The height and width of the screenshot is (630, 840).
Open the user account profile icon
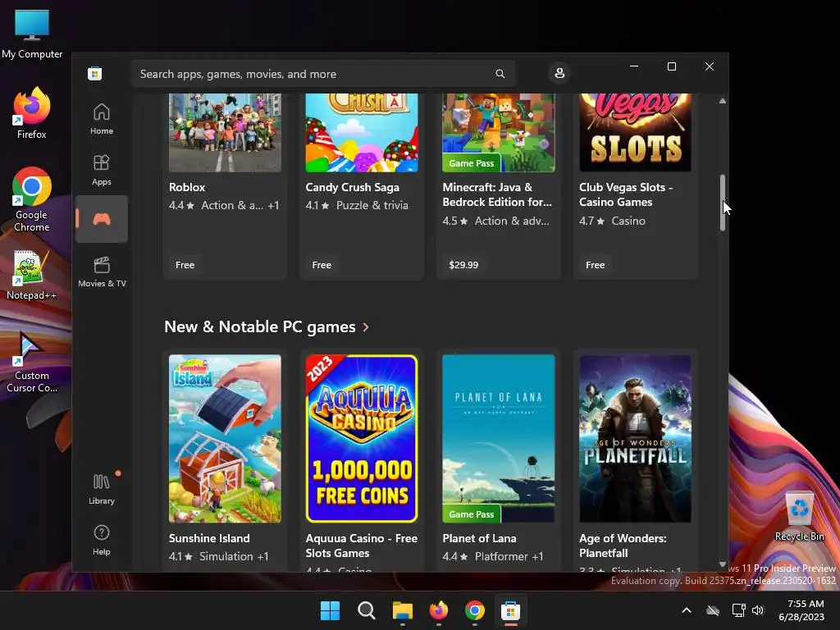(x=559, y=73)
